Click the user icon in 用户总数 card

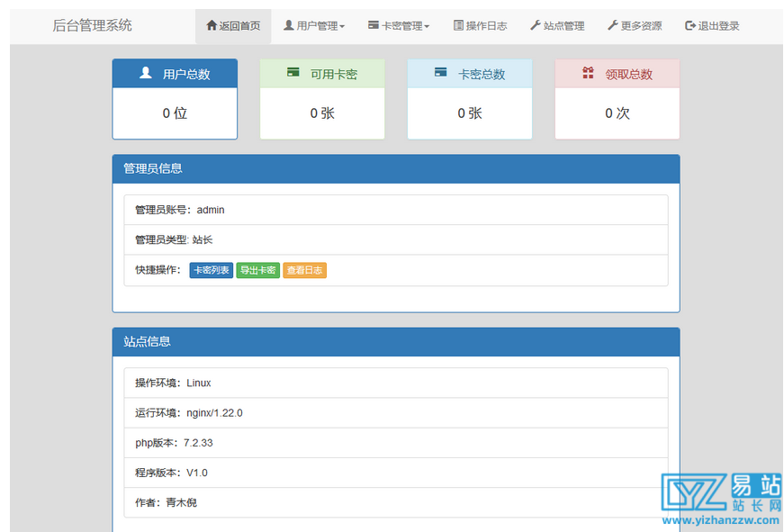pyautogui.click(x=146, y=74)
